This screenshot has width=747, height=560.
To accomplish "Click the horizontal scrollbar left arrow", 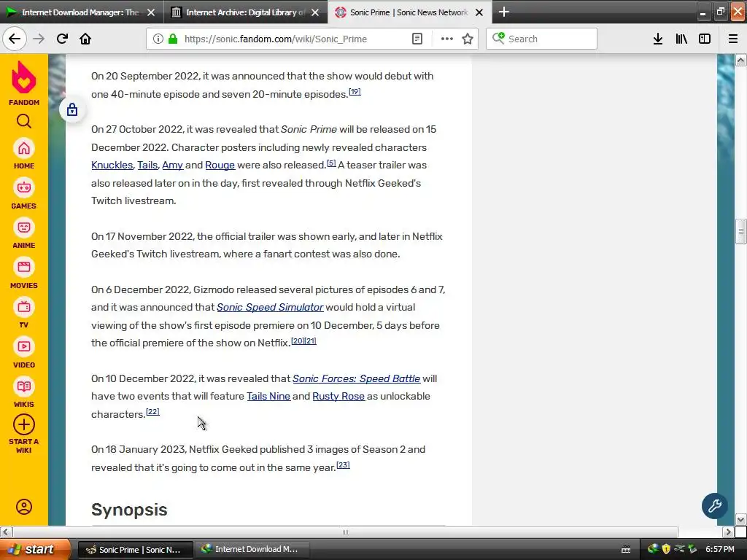I will point(5,532).
